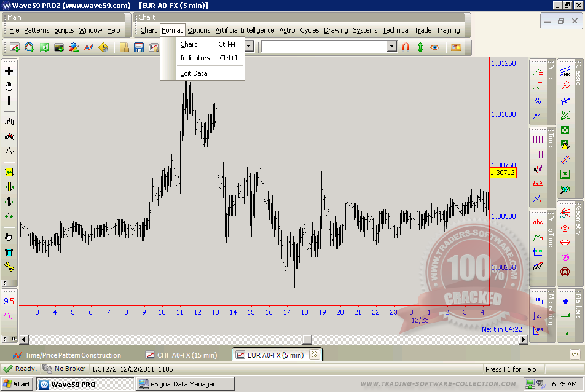Click the Windows Start button
The height and width of the screenshot is (392, 585).
(17, 384)
